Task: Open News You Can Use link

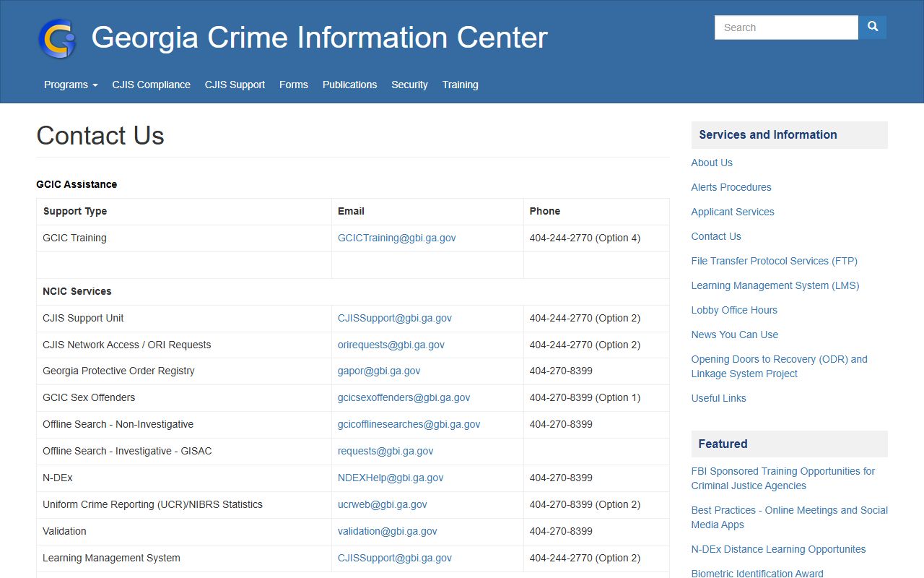Action: tap(735, 335)
